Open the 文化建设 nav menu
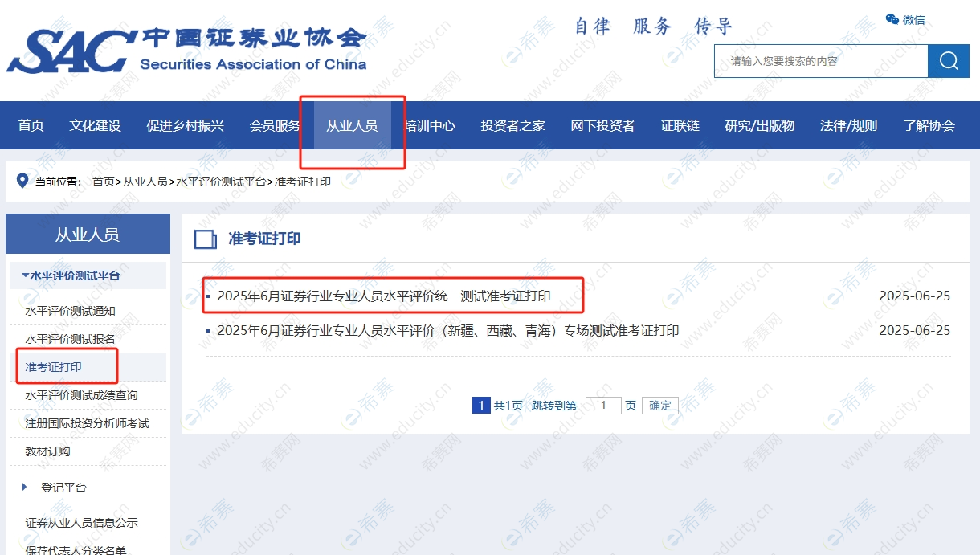Screen dimensions: 980x555 point(95,125)
